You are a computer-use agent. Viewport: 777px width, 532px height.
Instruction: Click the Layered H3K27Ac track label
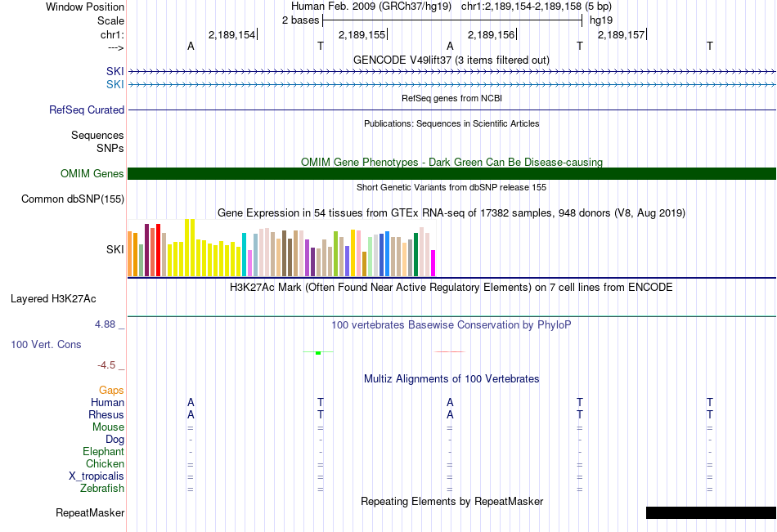point(53,299)
